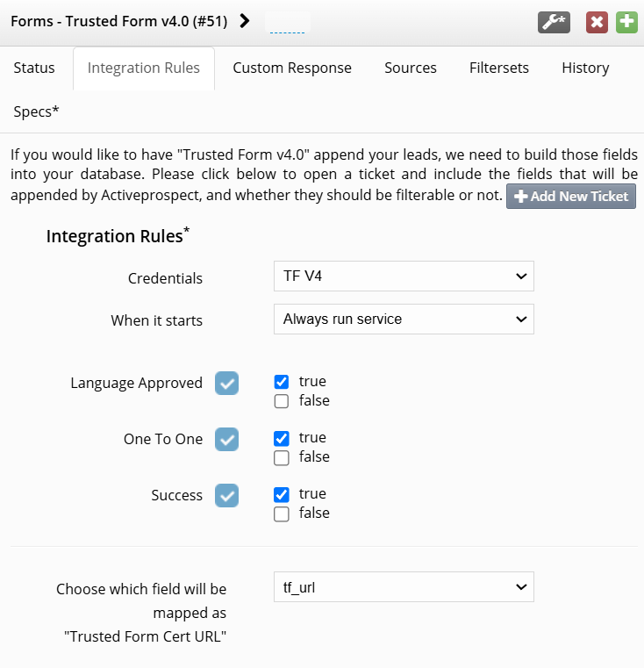Click the Add New Ticket button
The width and height of the screenshot is (644, 668).
coord(571,197)
